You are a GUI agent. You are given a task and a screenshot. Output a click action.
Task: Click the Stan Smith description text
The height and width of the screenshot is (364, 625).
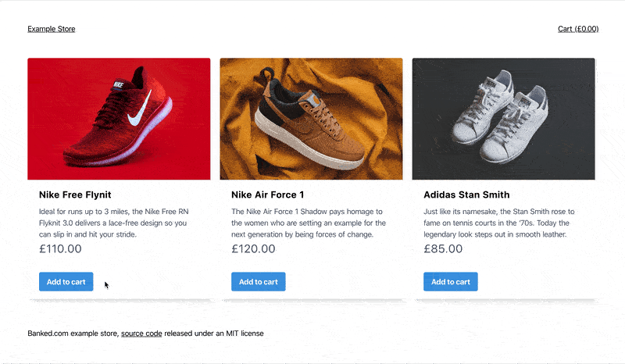tap(499, 223)
